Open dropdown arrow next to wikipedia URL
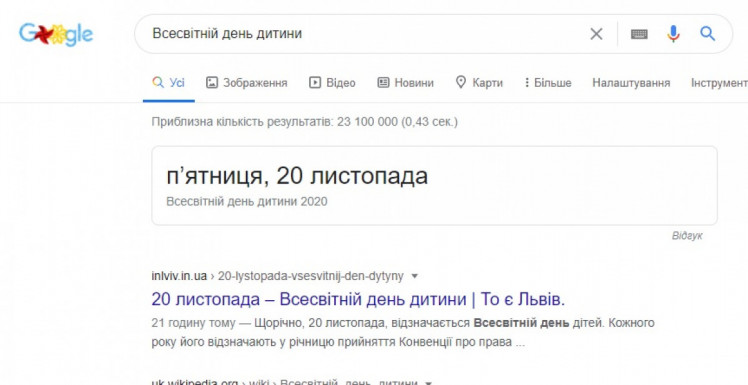 (428, 383)
